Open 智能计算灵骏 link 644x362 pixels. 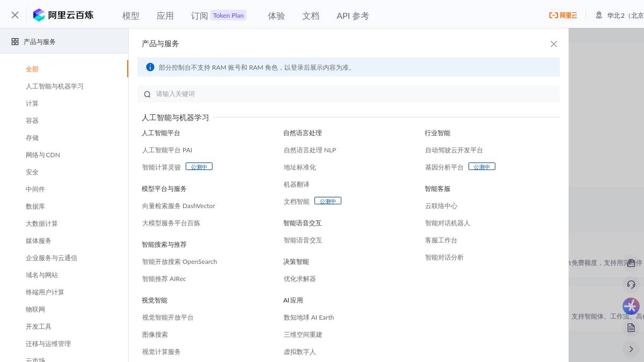pyautogui.click(x=162, y=167)
